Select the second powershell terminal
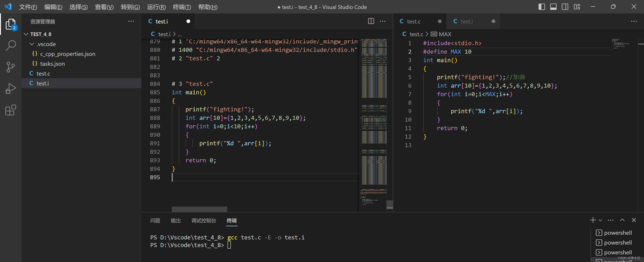Screen dimensions: 644x262 (617, 243)
